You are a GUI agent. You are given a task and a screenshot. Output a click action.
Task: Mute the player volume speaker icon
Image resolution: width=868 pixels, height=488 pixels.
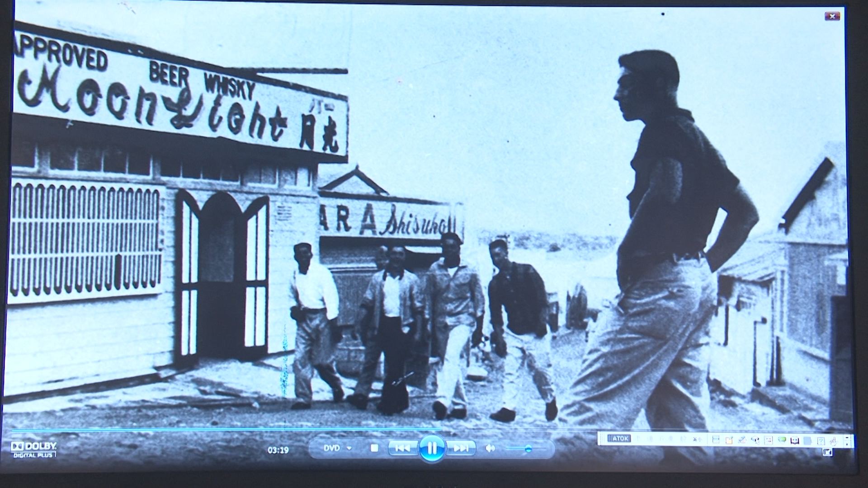pyautogui.click(x=490, y=448)
